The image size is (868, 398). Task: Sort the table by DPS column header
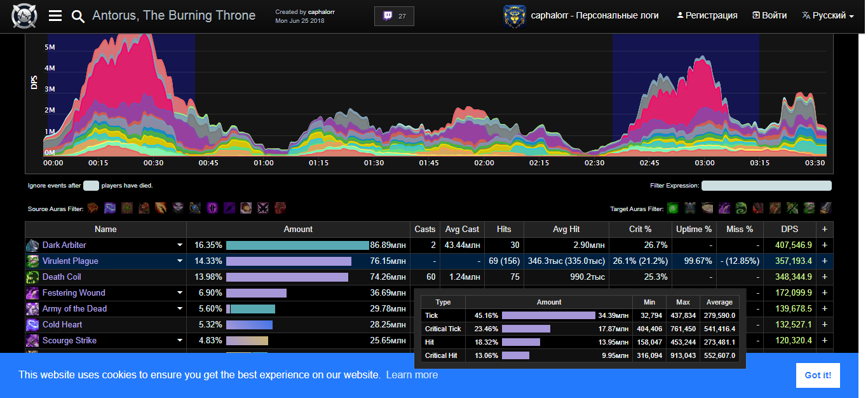[789, 229]
